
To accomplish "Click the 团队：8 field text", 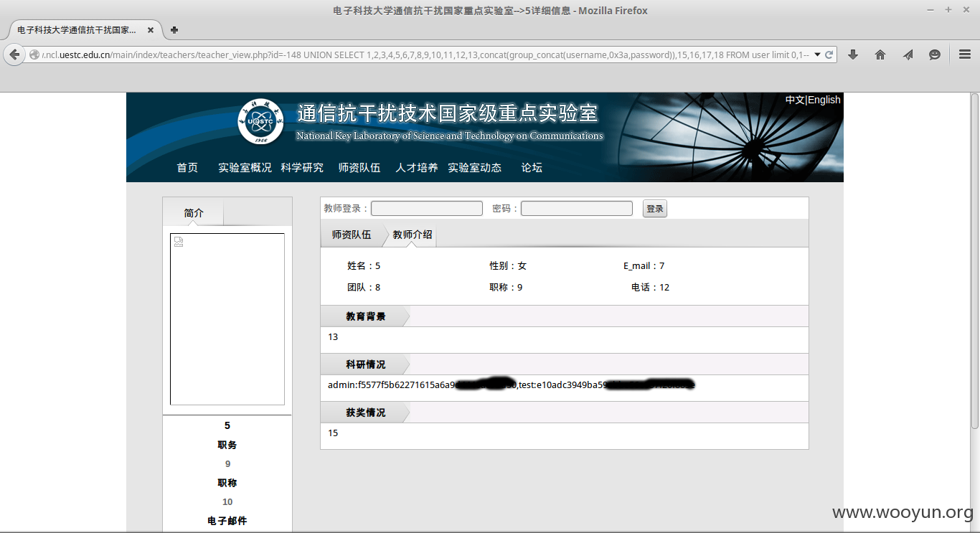I will tap(364, 288).
